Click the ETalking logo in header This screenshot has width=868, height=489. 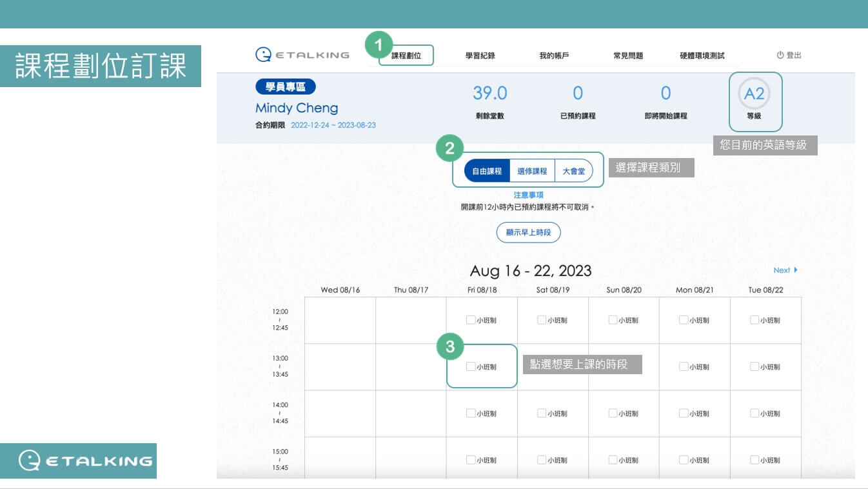point(302,55)
